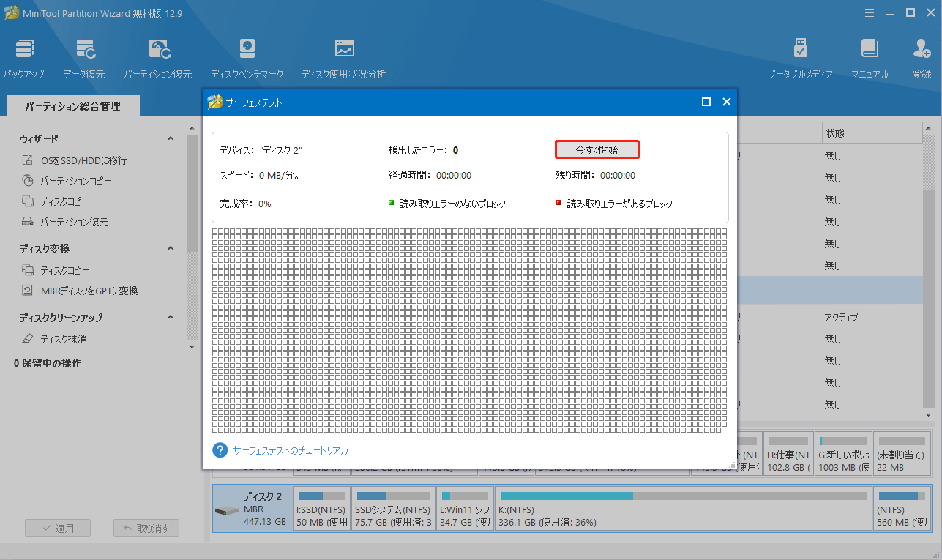Open サーフェステストのチュートリアル link
942x560 pixels.
291,450
